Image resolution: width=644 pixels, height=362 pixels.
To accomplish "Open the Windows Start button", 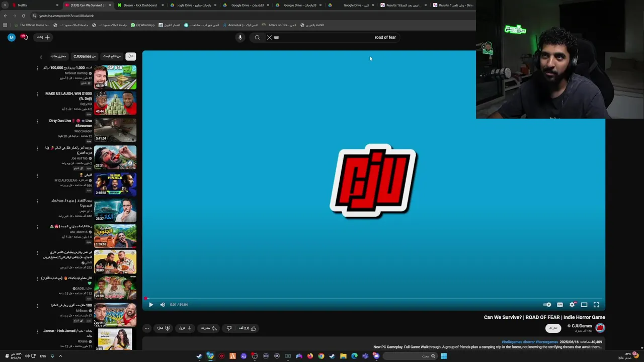I will click(x=444, y=356).
